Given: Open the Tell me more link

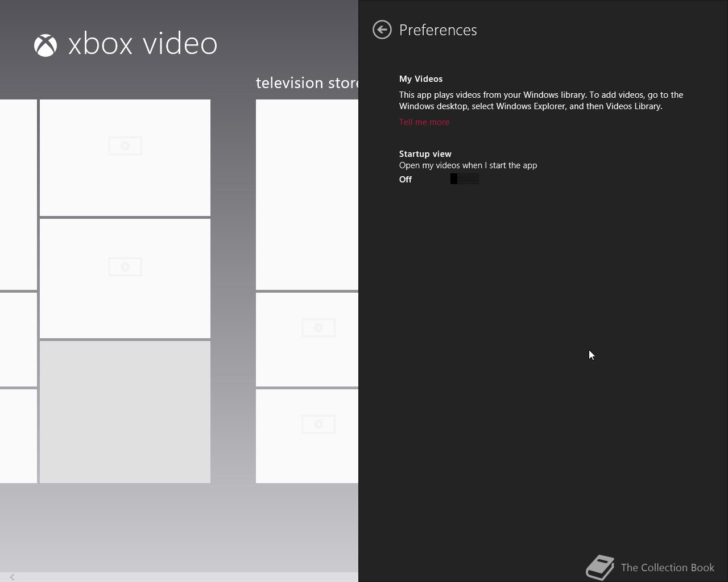Looking at the screenshot, I should coord(424,122).
